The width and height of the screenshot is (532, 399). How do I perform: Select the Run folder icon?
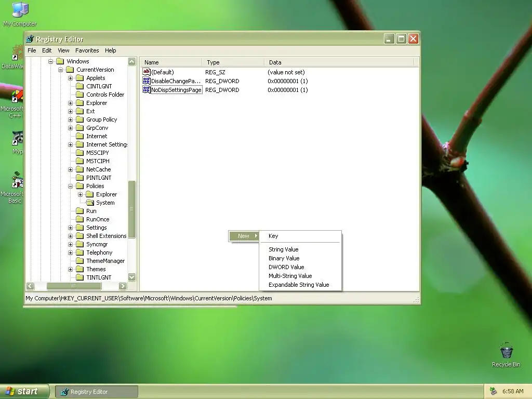point(79,211)
